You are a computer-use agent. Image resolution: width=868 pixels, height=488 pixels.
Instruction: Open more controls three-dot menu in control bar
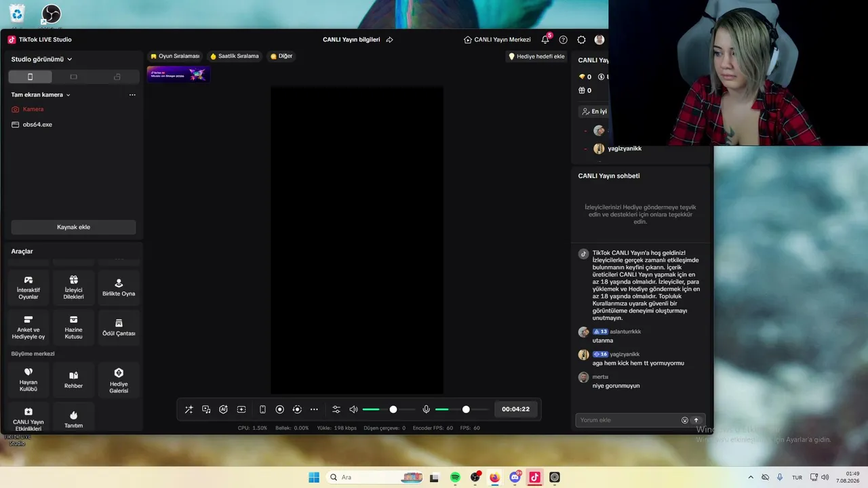tap(314, 409)
